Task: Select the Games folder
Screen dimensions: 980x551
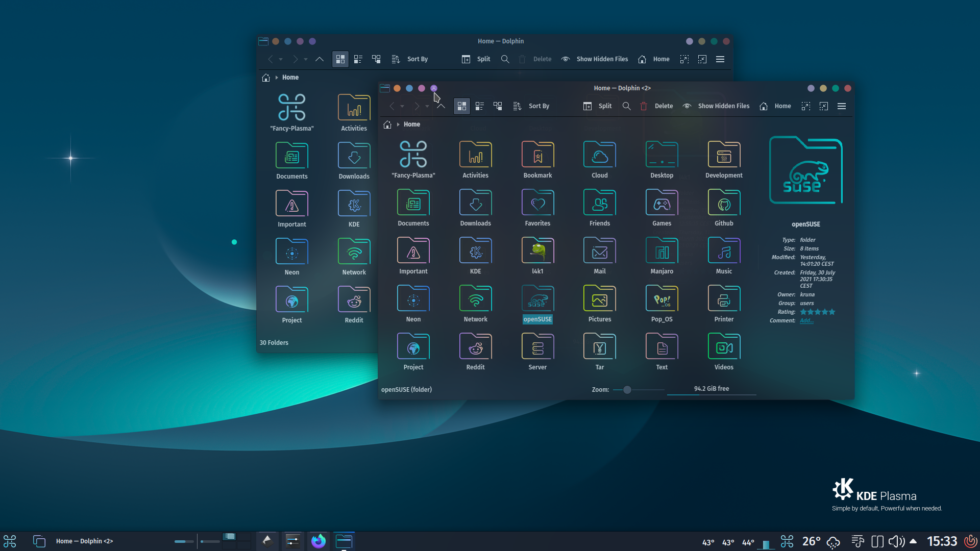Action: click(662, 208)
